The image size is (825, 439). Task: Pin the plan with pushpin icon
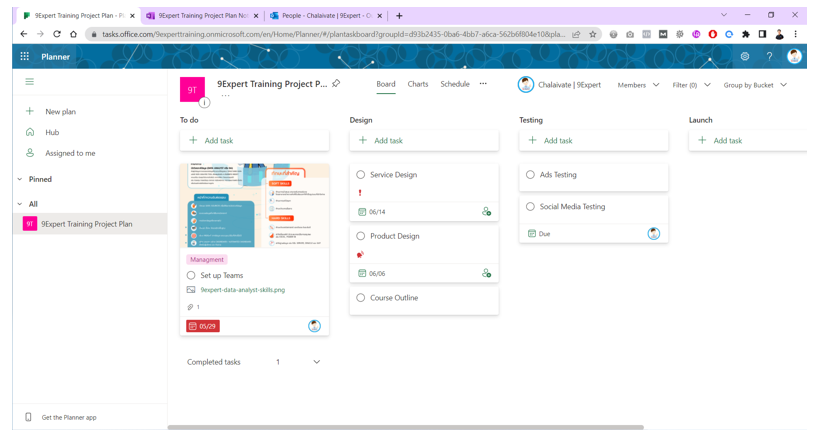tap(336, 83)
